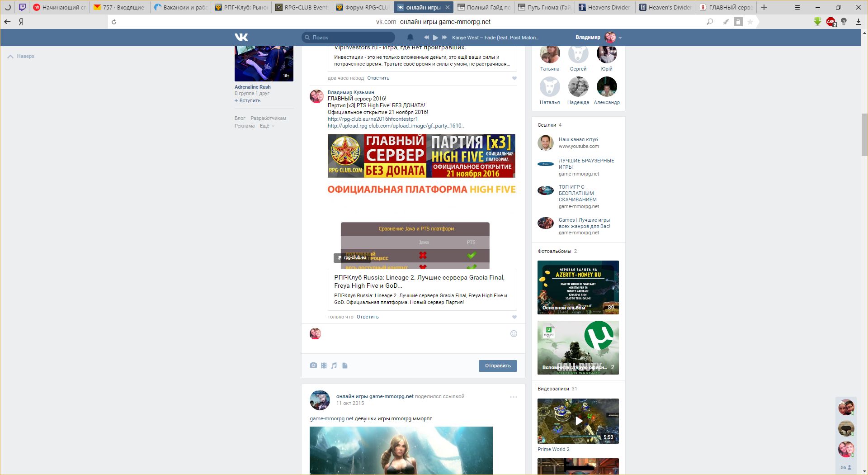Open the Call of Duty photo album
Viewport: 868px width, 475px height.
(x=578, y=347)
